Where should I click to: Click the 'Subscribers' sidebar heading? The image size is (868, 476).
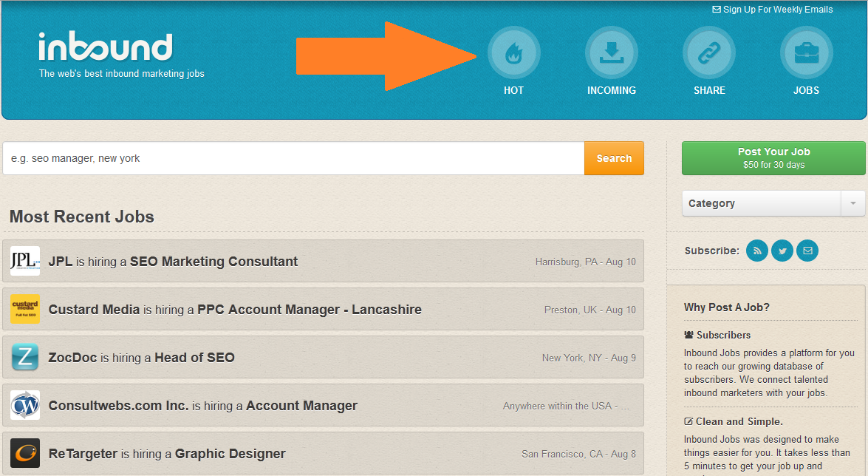click(723, 336)
